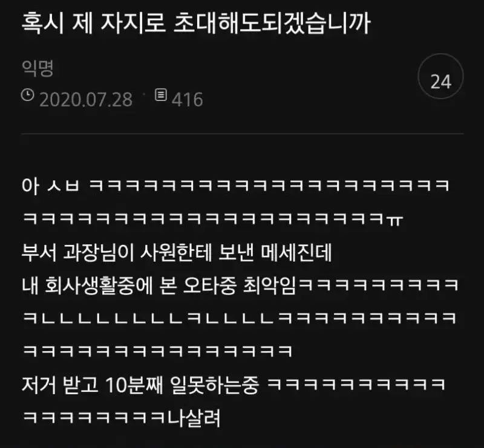The width and height of the screenshot is (484, 448).
Task: Click the shorter line containing only ㅋ characters
Action: click(x=158, y=351)
